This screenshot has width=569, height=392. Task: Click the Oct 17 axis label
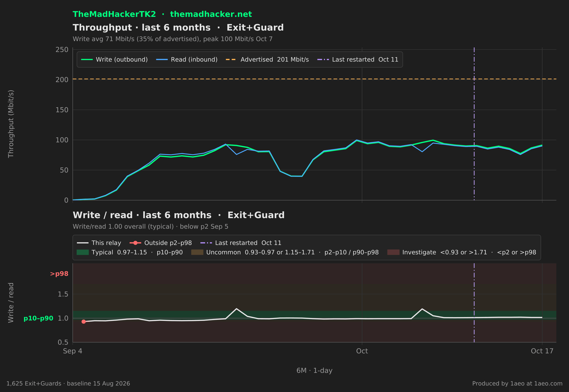click(x=542, y=351)
